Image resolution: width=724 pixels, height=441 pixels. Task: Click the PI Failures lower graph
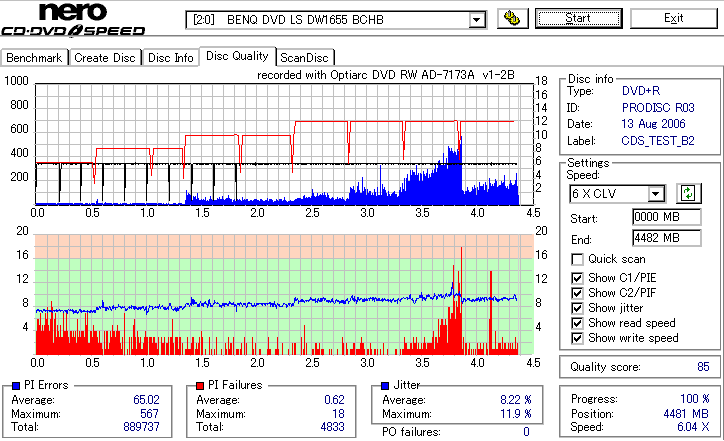pyautogui.click(x=284, y=295)
